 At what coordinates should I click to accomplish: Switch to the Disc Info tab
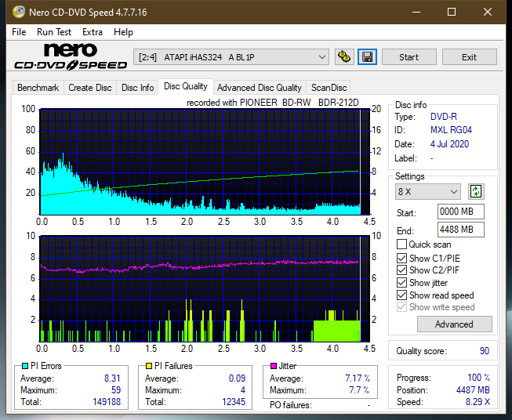coord(137,88)
